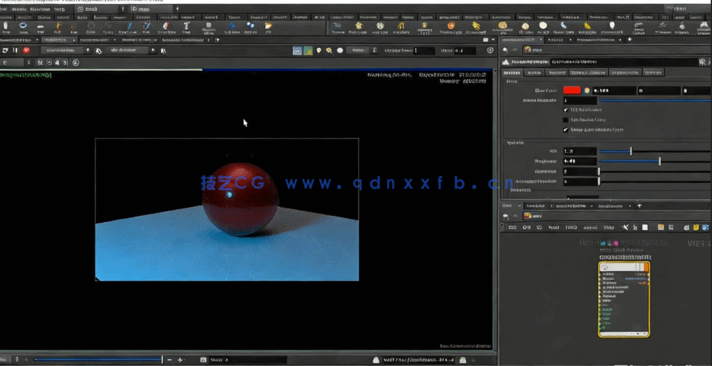The height and width of the screenshot is (366, 712).
Task: Open the Displacement parameter tab
Action: [x=625, y=72]
